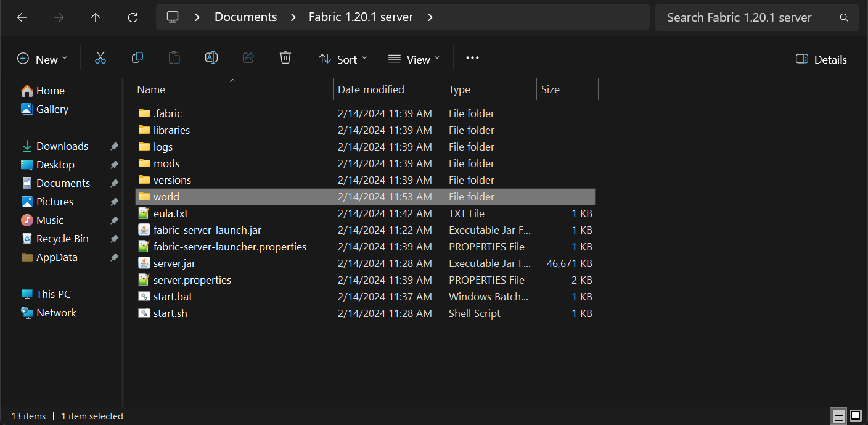Open Recycle Bin in the sidebar
868x425 pixels.
point(55,239)
